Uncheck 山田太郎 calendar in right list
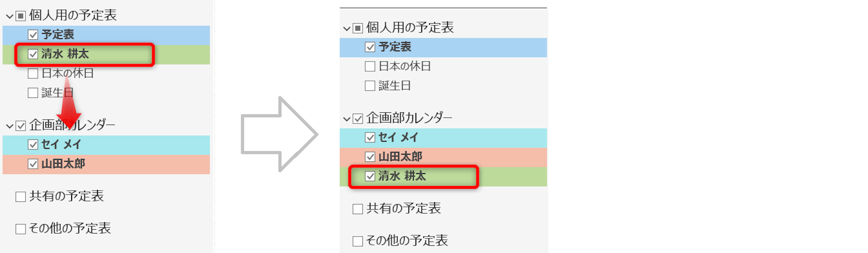Screen dimensions: 868x253 coord(370,157)
